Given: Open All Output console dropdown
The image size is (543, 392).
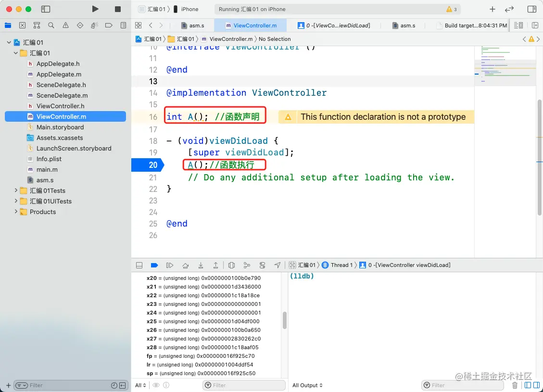Looking at the screenshot, I should click(x=307, y=385).
